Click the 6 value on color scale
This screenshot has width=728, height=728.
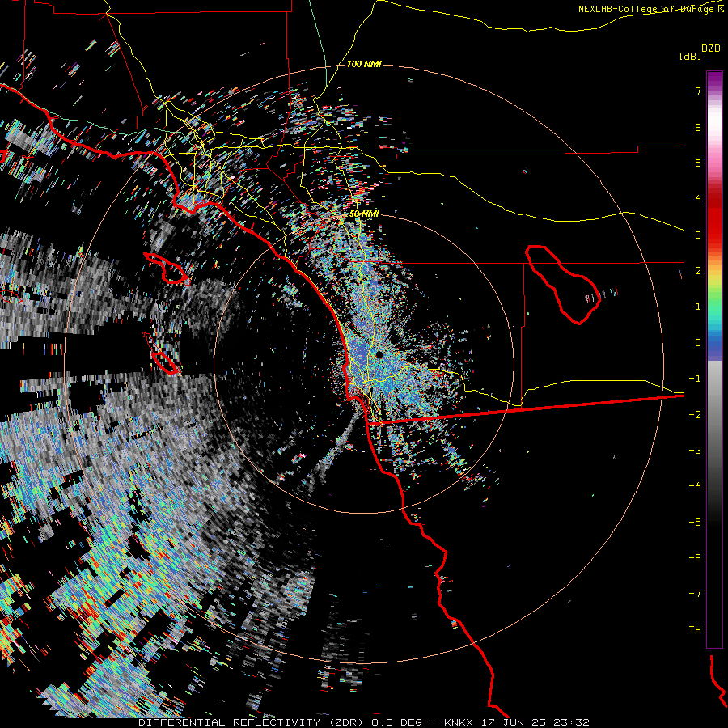click(x=698, y=127)
